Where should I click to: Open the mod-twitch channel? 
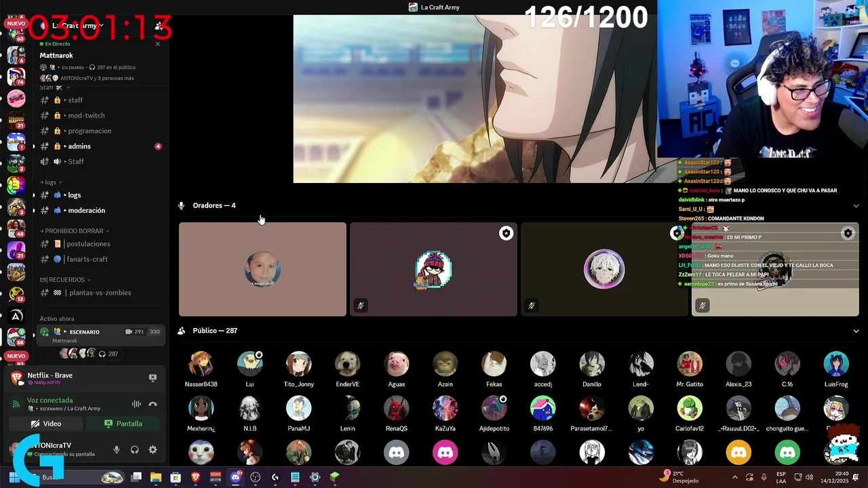click(101, 115)
